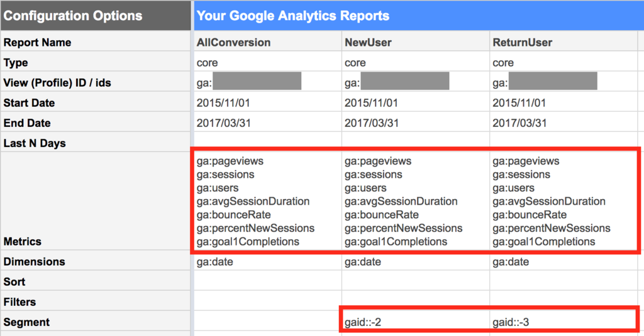Select the Your Google Analytics Reports header
This screenshot has height=336, width=644.
(x=415, y=16)
